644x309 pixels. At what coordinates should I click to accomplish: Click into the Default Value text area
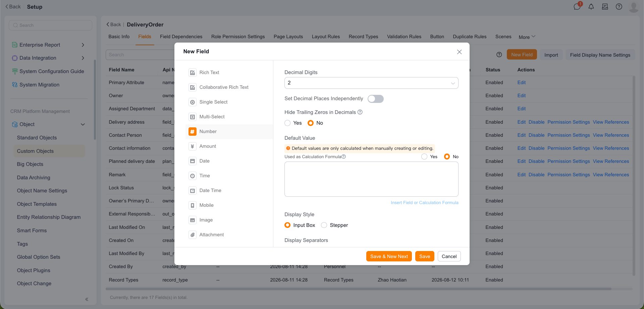[x=371, y=179]
